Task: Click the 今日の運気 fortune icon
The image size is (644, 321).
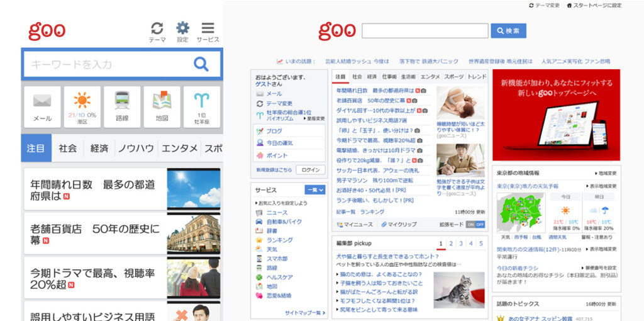Action: (x=260, y=143)
